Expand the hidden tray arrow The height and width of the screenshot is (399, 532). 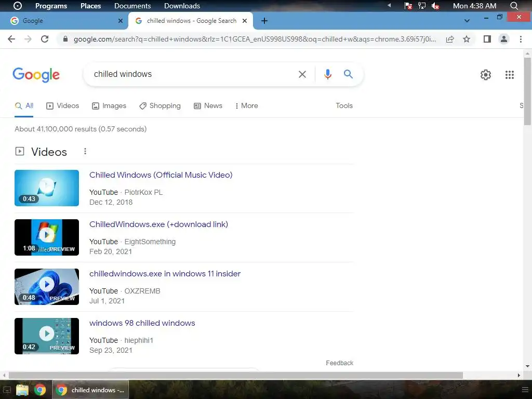coord(389,5)
